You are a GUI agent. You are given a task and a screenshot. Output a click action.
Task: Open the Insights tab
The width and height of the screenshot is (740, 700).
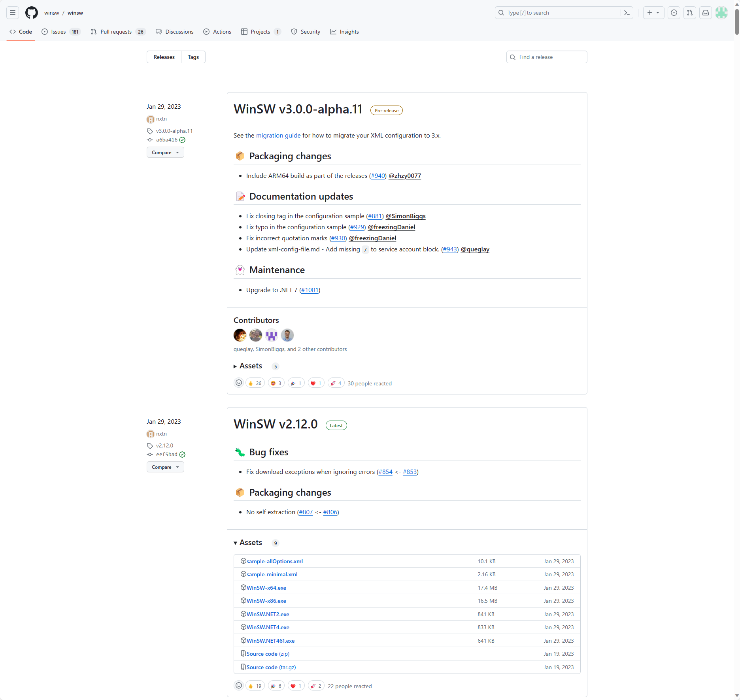(345, 32)
